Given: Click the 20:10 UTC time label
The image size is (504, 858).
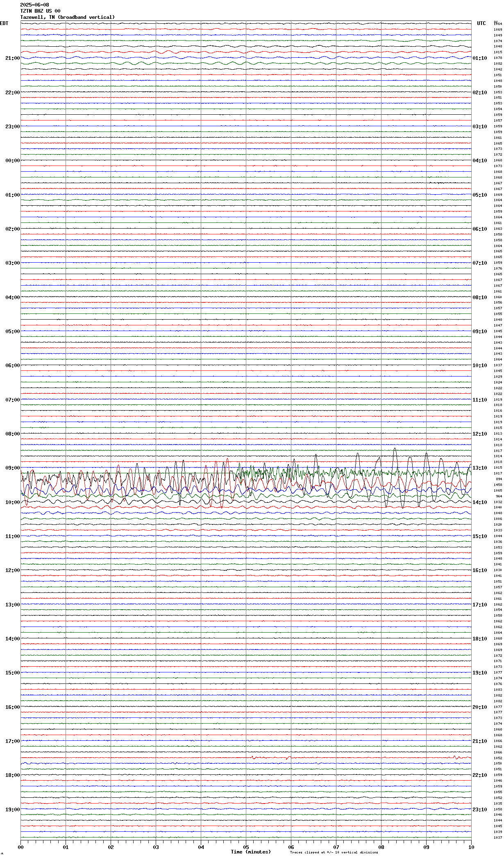Looking at the screenshot, I should tap(480, 707).
